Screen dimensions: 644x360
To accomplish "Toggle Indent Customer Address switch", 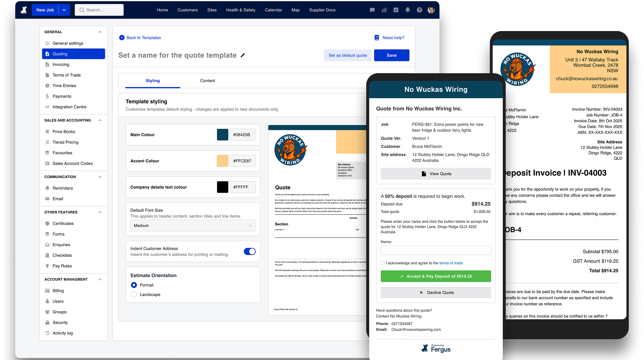I will 250,251.
